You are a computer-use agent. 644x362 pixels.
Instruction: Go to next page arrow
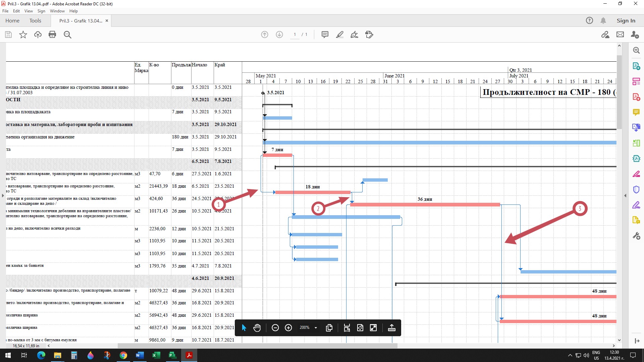279,35
